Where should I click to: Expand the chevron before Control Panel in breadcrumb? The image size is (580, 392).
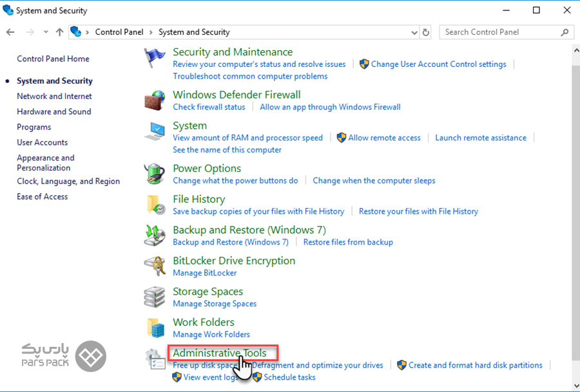coord(88,33)
